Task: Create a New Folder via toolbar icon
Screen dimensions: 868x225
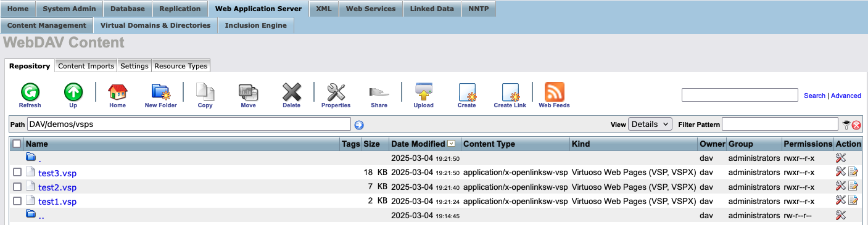Action: [160, 92]
